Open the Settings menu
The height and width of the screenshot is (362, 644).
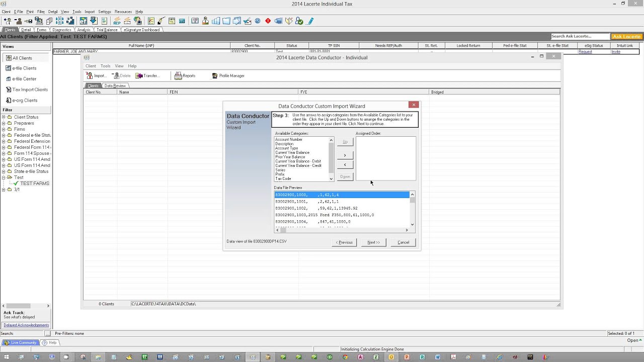coord(105,12)
